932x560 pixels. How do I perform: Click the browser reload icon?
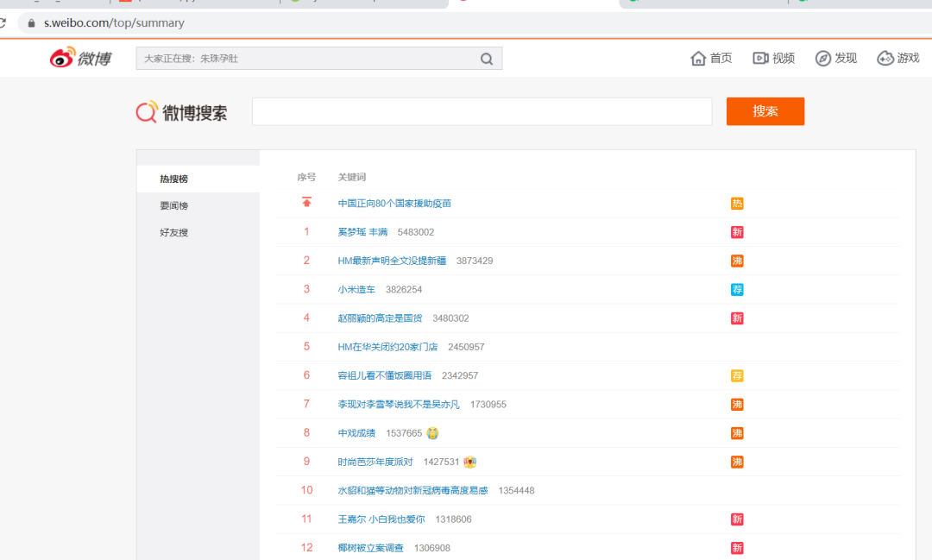tap(3, 23)
